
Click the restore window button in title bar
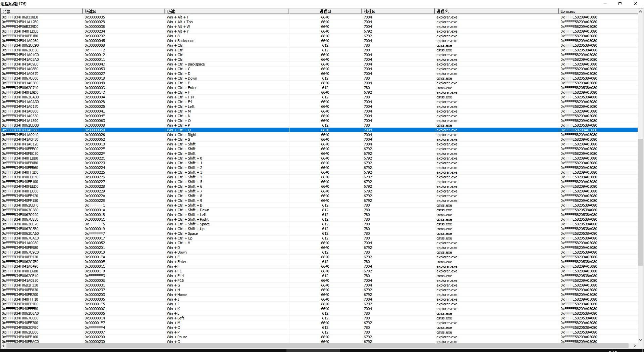click(620, 4)
